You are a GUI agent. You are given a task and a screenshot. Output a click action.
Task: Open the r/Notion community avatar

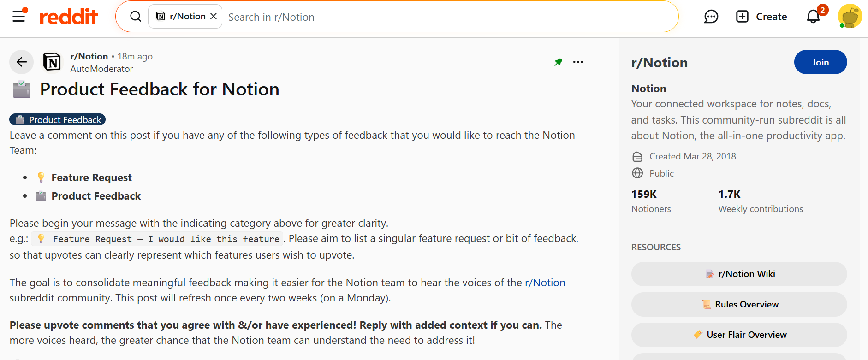point(52,62)
